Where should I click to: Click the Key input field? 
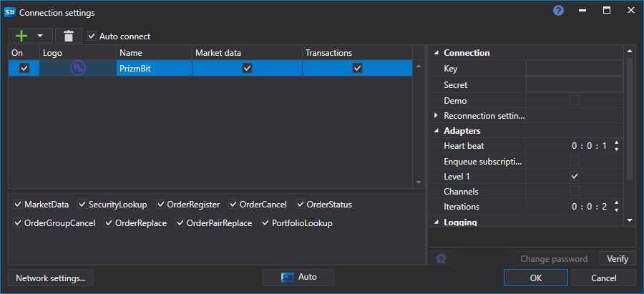coord(574,69)
